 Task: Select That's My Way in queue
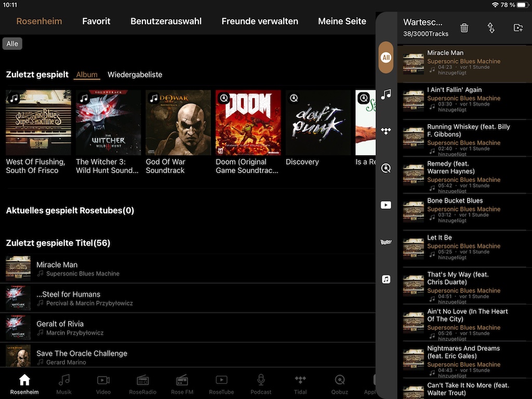[464, 286]
